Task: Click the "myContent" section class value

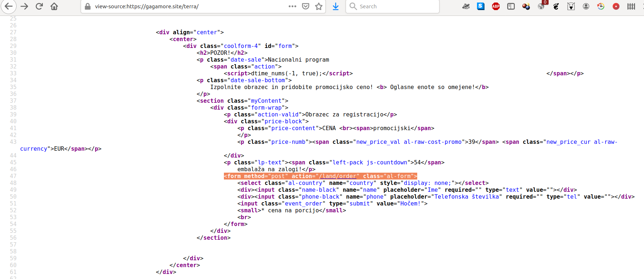Action: (x=266, y=101)
